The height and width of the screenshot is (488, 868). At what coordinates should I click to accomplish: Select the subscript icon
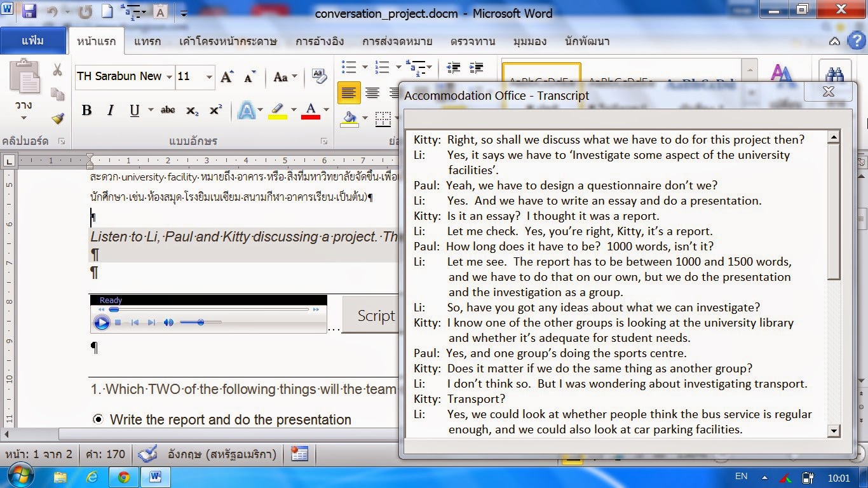tap(191, 110)
